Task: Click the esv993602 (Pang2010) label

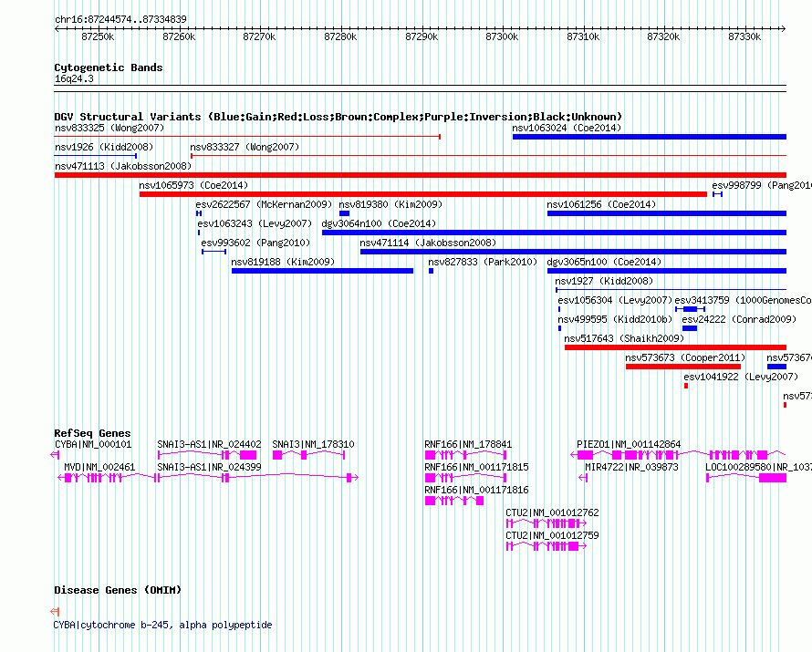Action: (x=255, y=243)
